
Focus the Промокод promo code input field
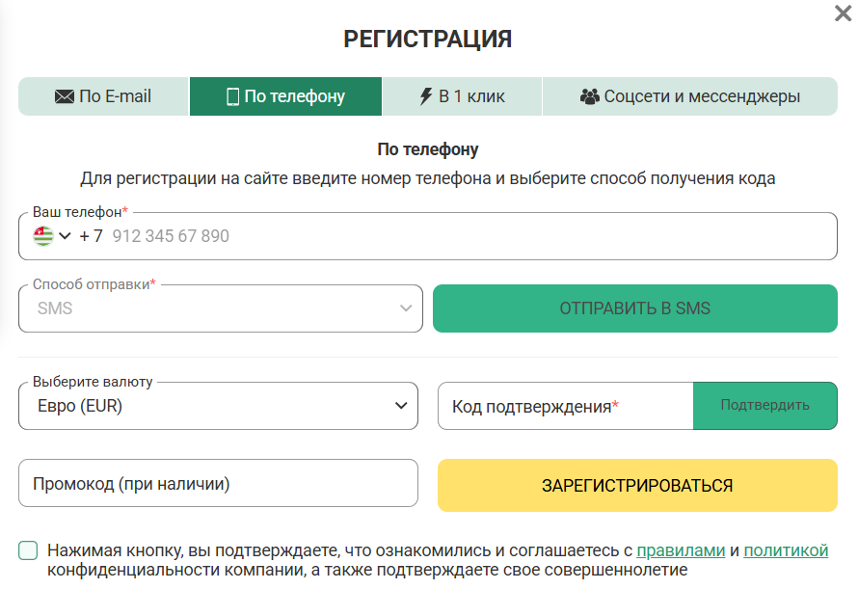[218, 483]
